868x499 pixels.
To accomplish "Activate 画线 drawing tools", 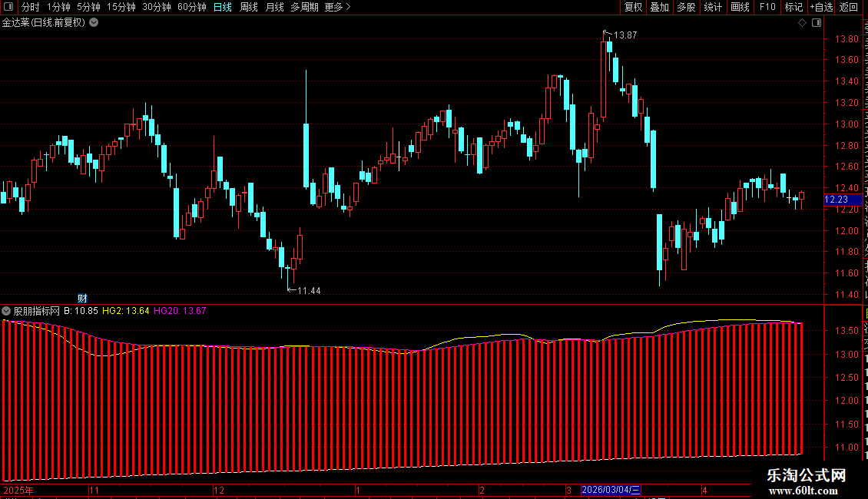I will pos(740,7).
